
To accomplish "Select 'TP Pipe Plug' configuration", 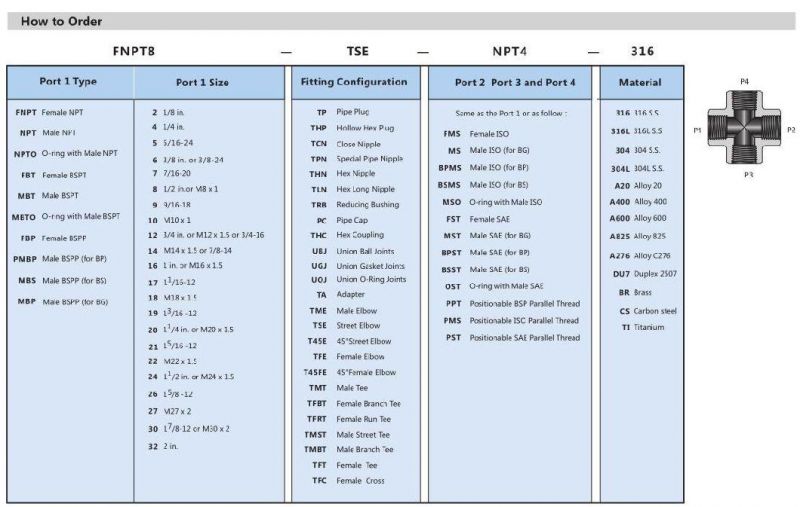I will click(342, 112).
